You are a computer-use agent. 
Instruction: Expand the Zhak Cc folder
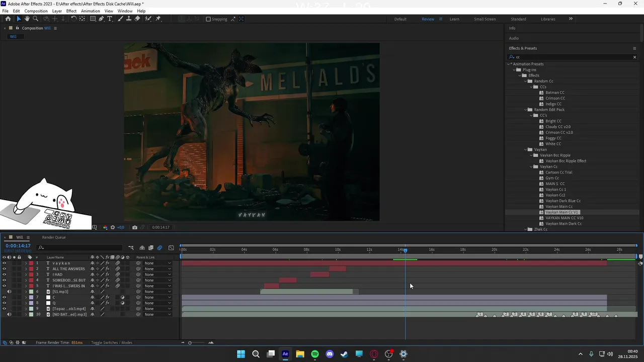(525, 229)
